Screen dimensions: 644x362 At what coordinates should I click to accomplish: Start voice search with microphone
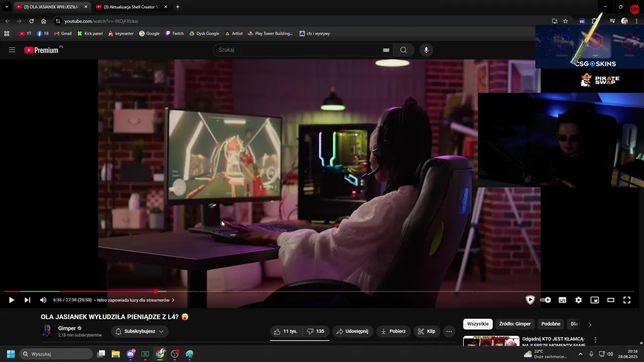point(426,50)
